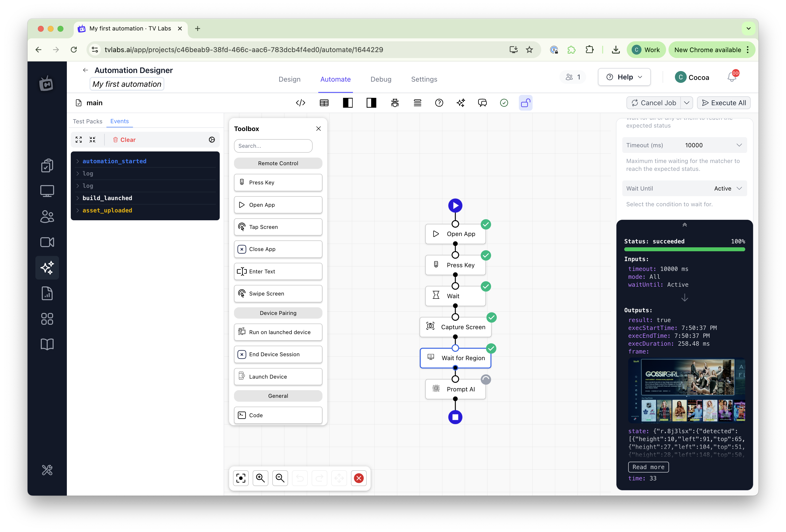
Task: Open the code view in the automation toolbar
Action: click(300, 103)
